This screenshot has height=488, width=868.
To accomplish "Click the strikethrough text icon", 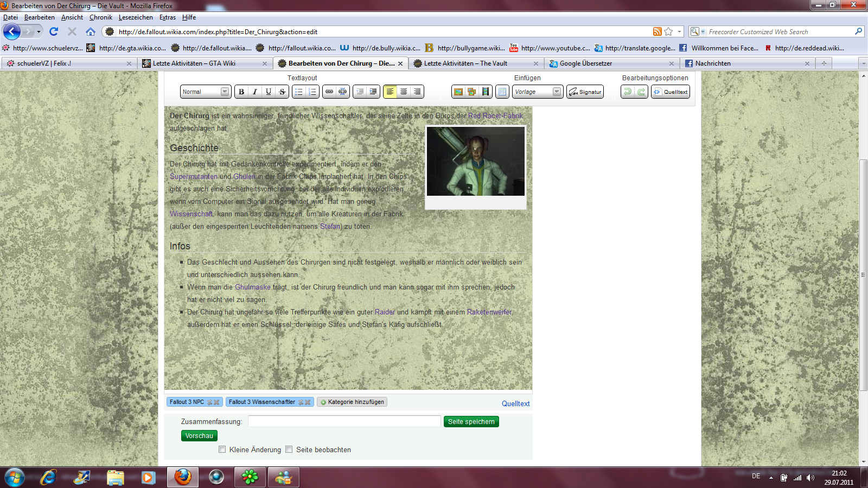I will click(x=282, y=92).
